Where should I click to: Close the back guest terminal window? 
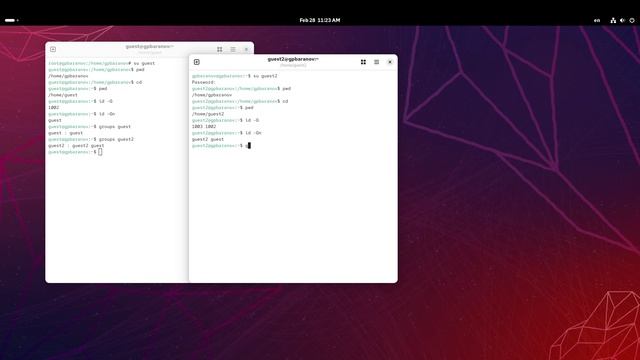[246, 49]
